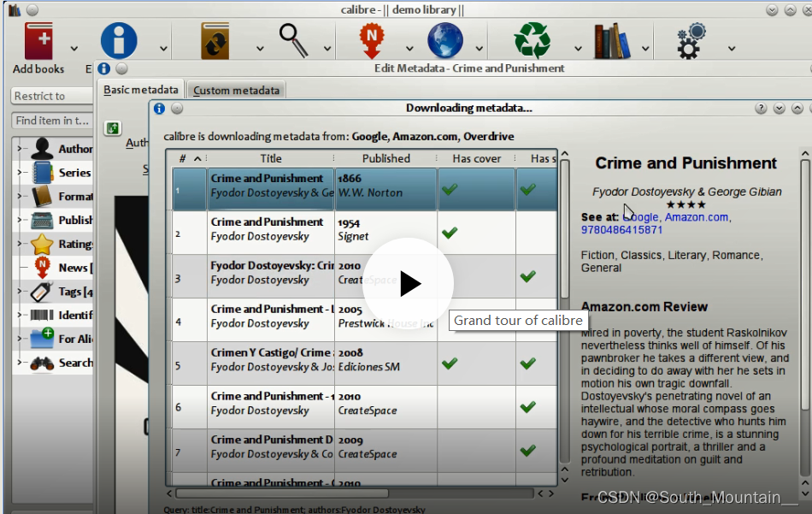This screenshot has height=514, width=812.
Task: Click the Publisher typewriter icon in sidebar
Action: coord(42,220)
